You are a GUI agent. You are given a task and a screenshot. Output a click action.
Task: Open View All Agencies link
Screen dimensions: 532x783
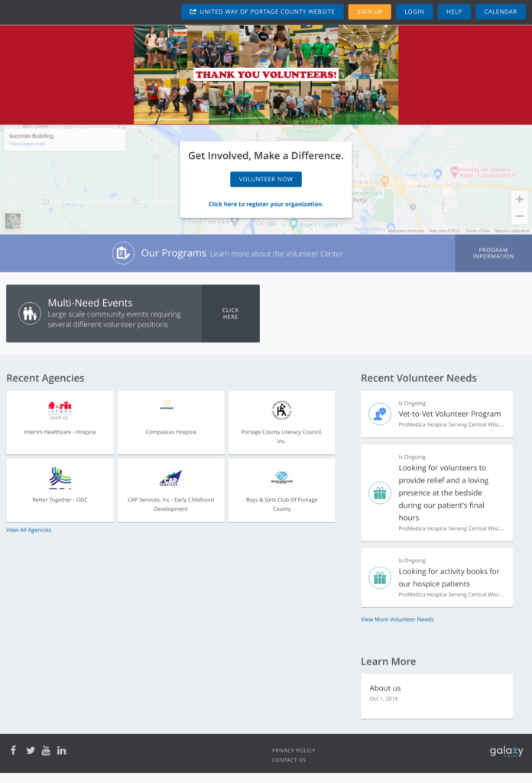(x=28, y=530)
